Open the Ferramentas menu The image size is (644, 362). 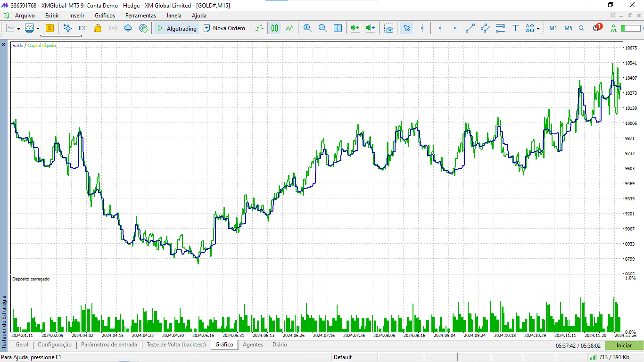(x=140, y=16)
